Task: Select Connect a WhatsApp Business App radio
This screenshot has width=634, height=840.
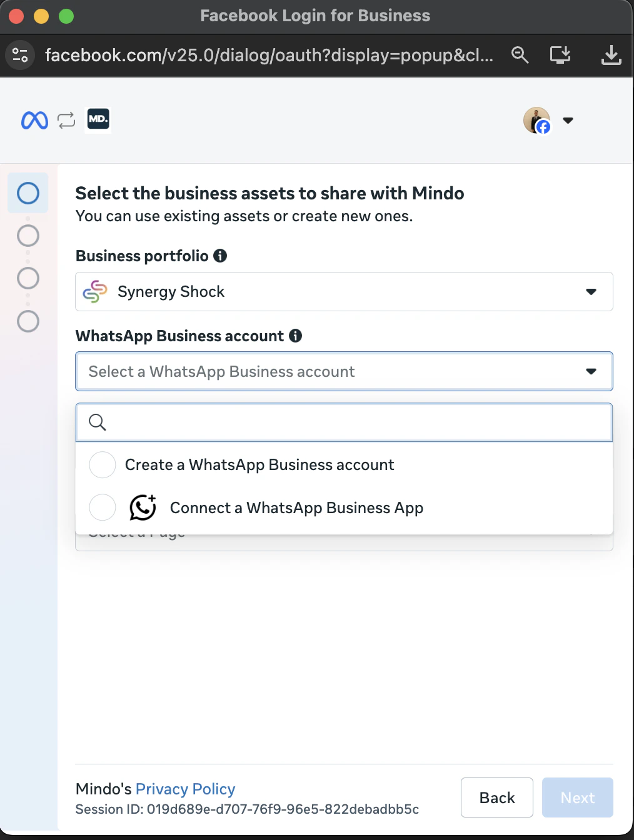Action: coord(103,507)
